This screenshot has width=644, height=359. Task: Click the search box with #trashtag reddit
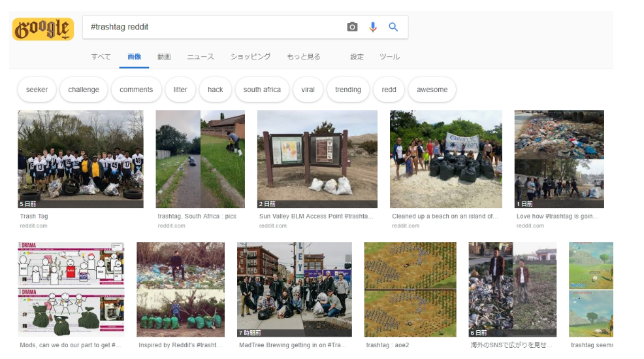click(216, 27)
